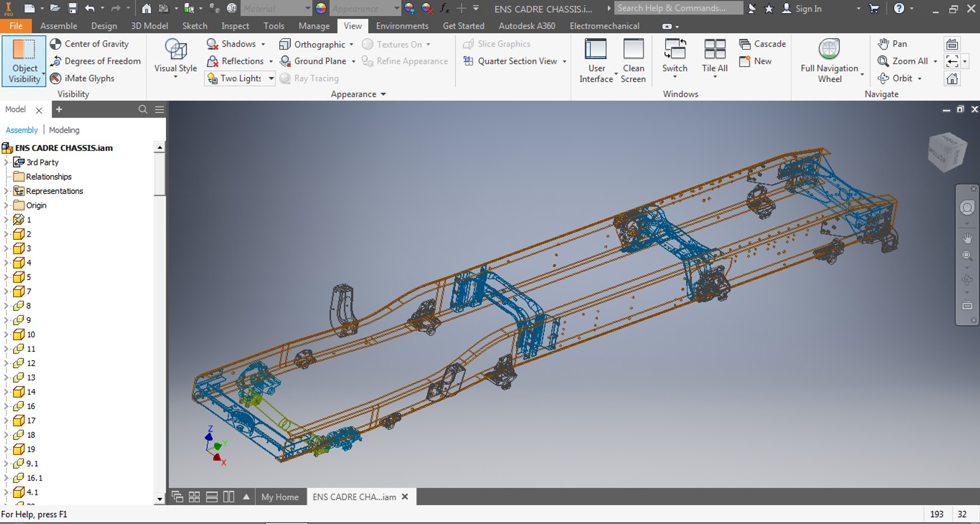The height and width of the screenshot is (524, 980).
Task: Expand the Representations tree node
Action: click(x=6, y=191)
